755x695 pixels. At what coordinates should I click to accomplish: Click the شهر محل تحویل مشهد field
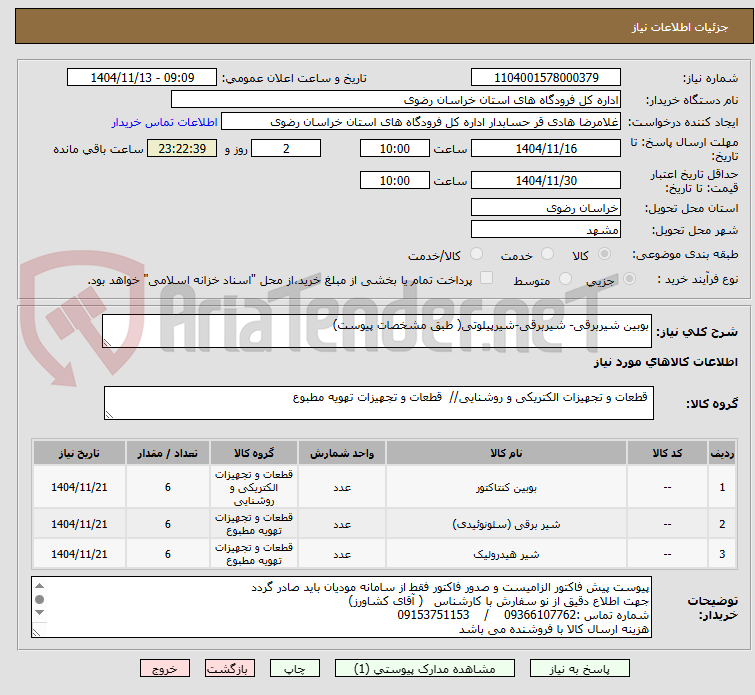[x=546, y=229]
